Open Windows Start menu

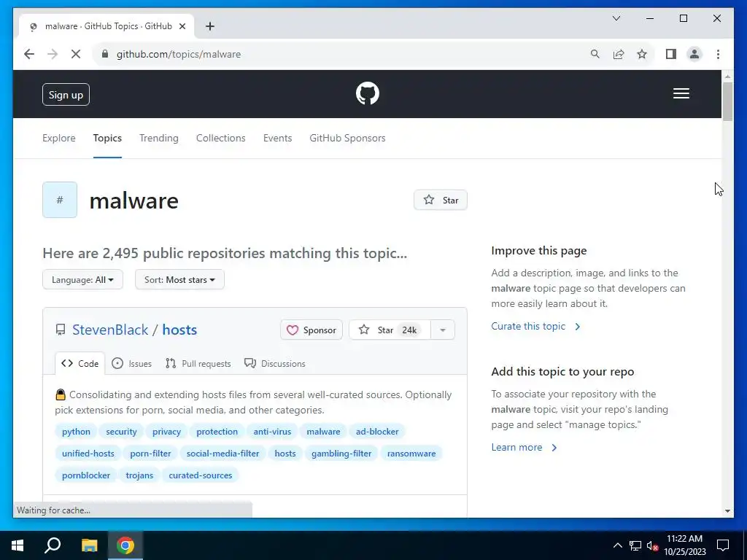coord(18,545)
